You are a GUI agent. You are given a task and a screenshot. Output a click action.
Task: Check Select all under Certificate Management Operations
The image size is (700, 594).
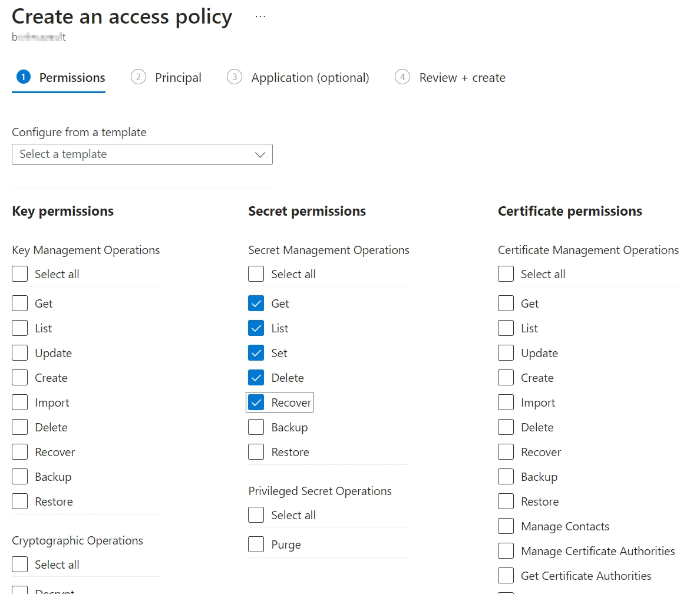506,274
